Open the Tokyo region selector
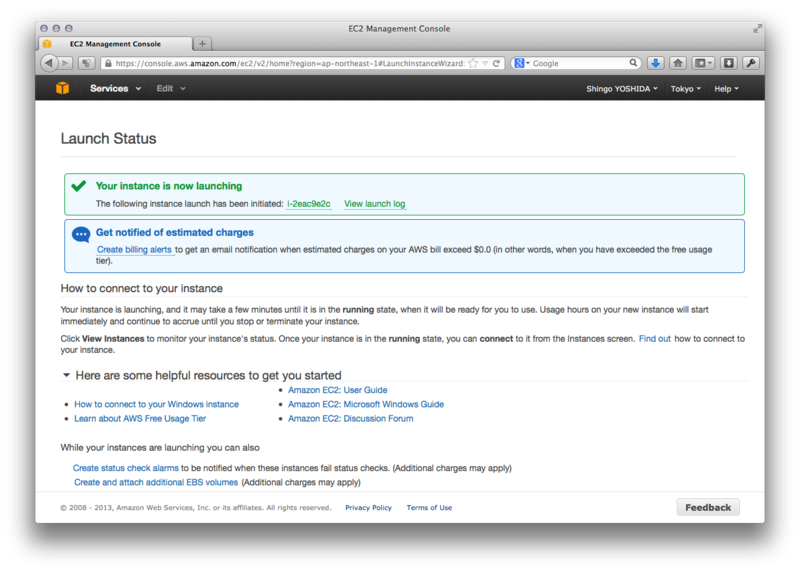 click(686, 89)
